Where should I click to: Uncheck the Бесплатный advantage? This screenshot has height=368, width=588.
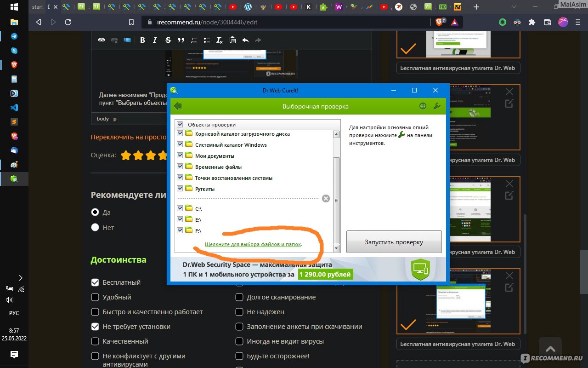(95, 282)
